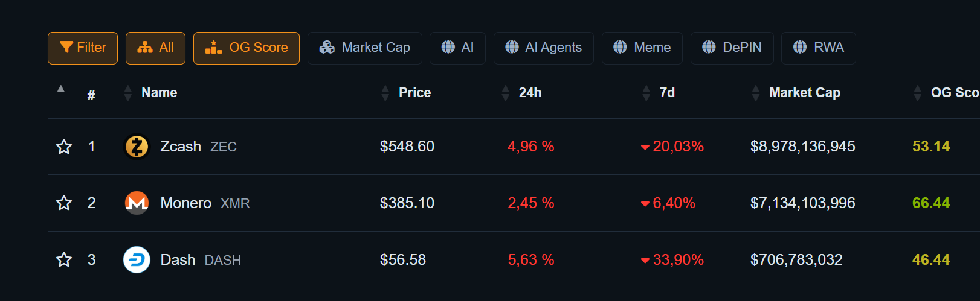This screenshot has height=301, width=980.
Task: Select the Market Cap category filter
Action: [x=365, y=48]
